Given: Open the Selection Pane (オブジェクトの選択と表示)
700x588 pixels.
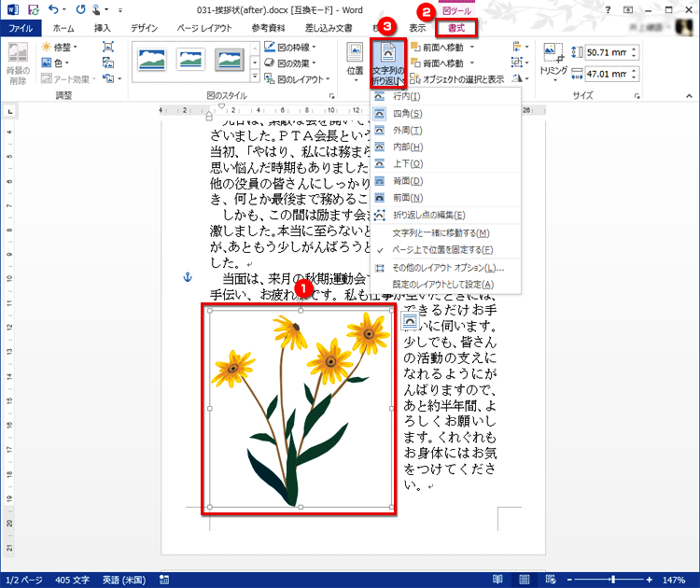Looking at the screenshot, I should coord(457,79).
